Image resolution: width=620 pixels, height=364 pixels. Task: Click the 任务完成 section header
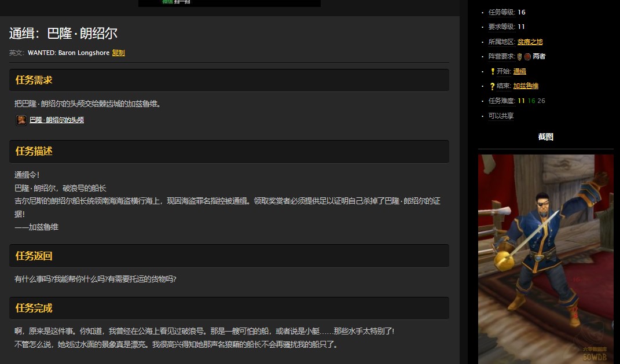[34, 308]
